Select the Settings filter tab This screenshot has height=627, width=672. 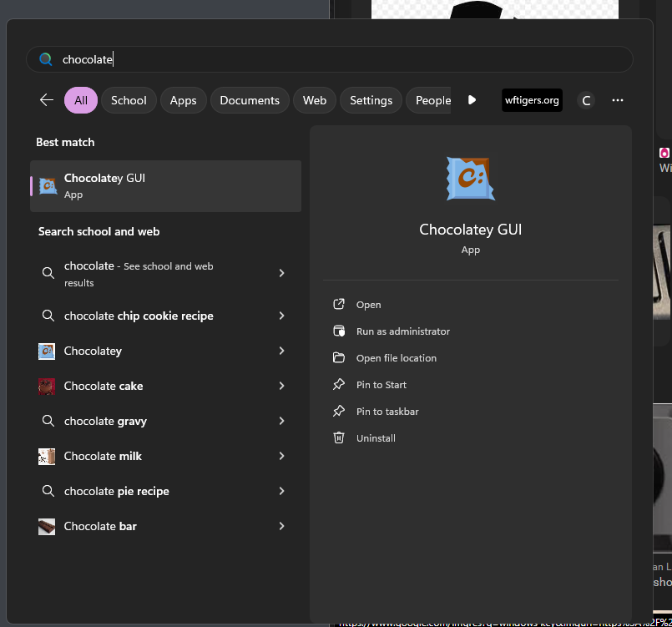371,100
